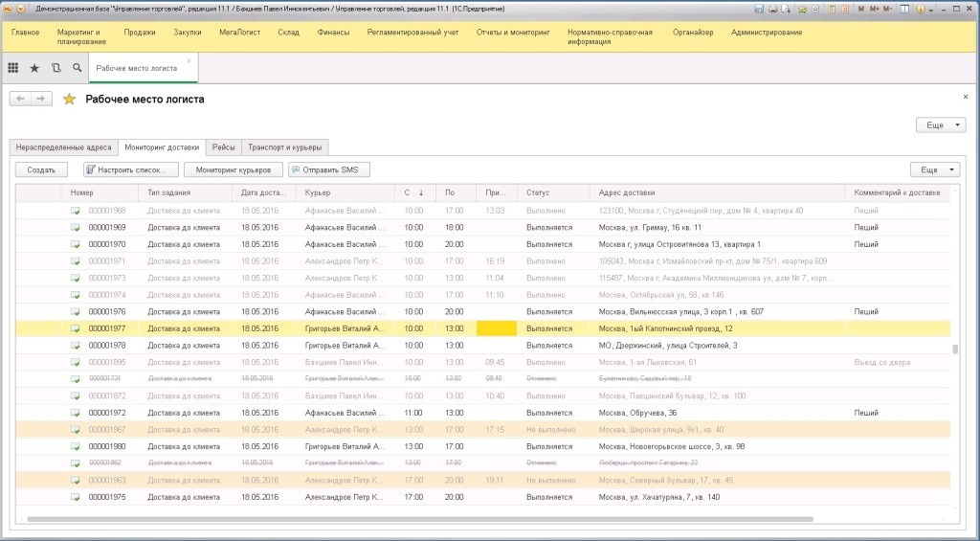Screen dimensions: 980x541
Task: Click the printer icon in title bar
Action: pos(773,10)
